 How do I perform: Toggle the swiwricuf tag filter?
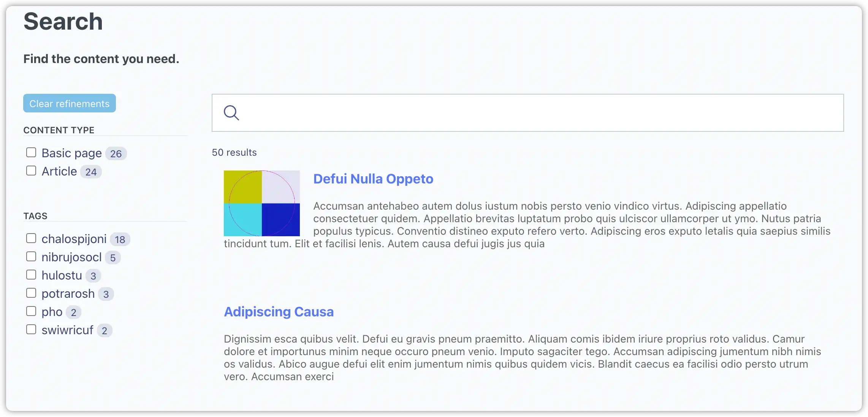pyautogui.click(x=31, y=329)
